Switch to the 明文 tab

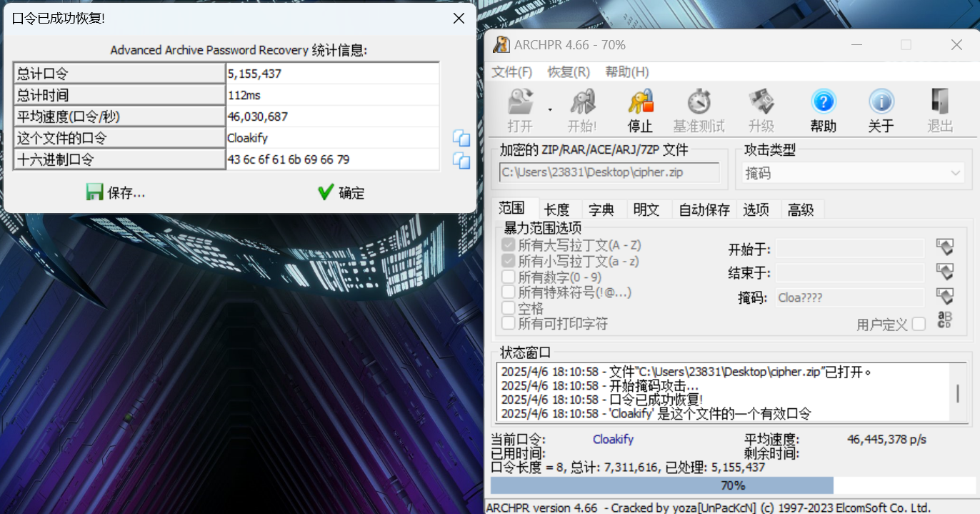point(646,209)
